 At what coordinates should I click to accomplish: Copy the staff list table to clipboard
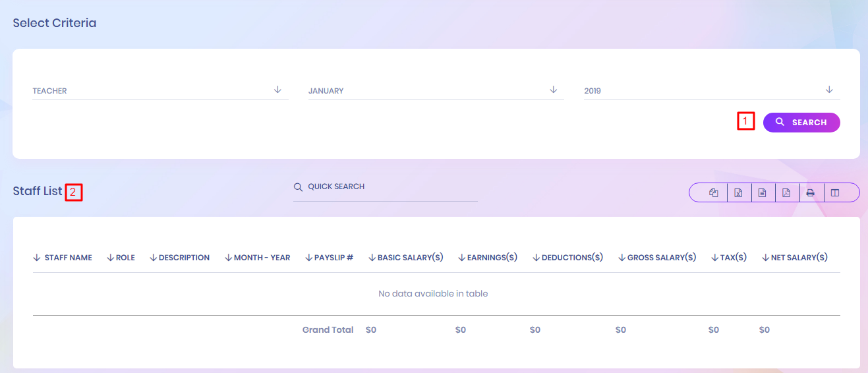pyautogui.click(x=713, y=193)
